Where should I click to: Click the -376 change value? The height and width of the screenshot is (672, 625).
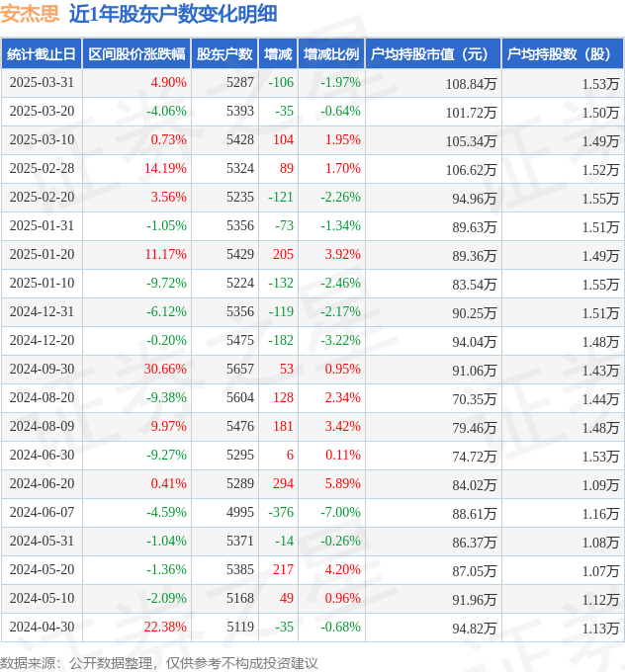pos(282,512)
